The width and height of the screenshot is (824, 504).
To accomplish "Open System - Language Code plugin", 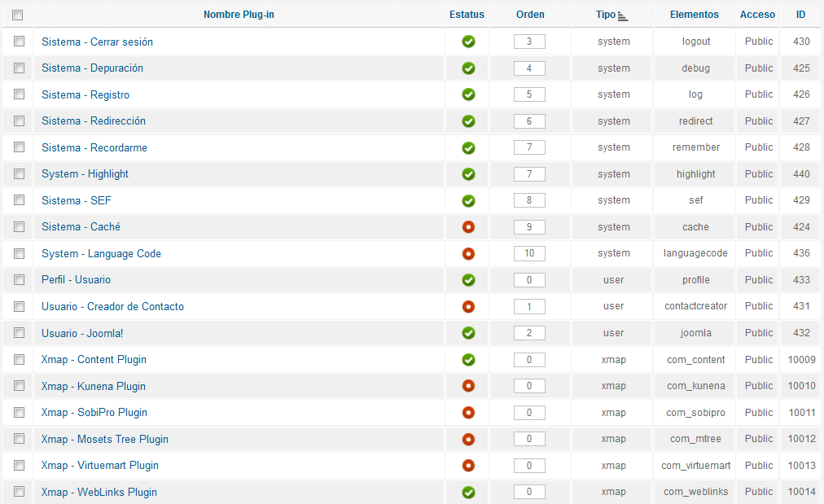I will pos(101,254).
